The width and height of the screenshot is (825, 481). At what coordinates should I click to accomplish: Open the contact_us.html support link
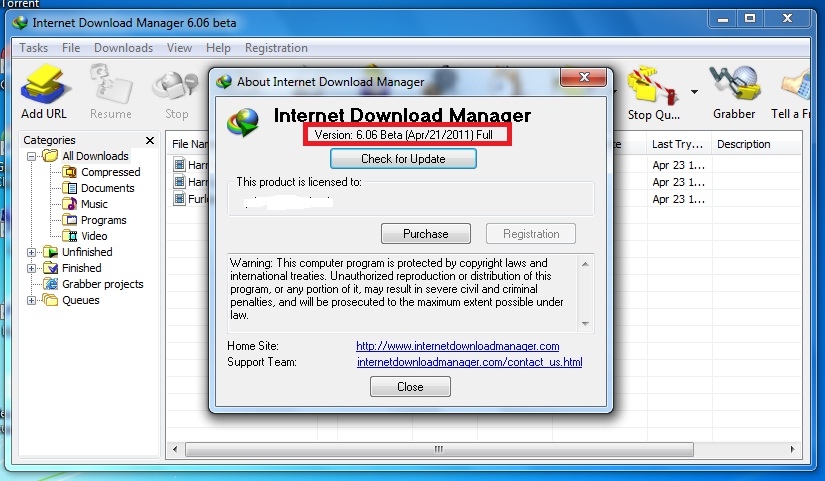coord(470,362)
